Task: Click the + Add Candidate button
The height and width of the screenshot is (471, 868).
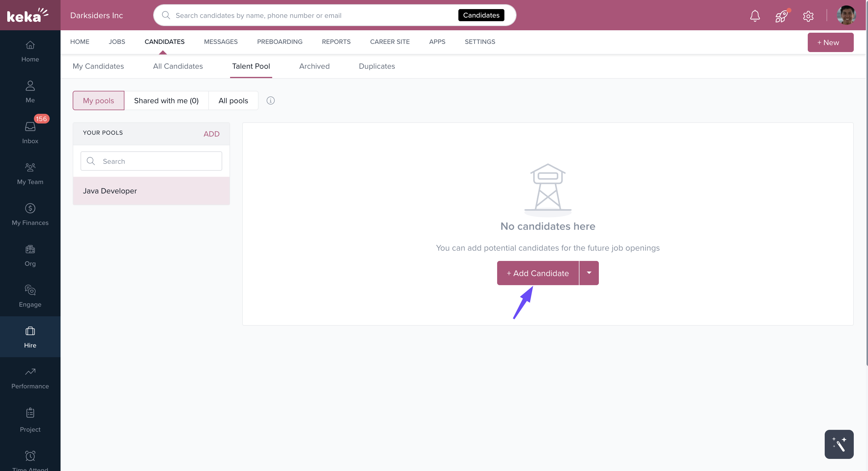Action: click(538, 273)
